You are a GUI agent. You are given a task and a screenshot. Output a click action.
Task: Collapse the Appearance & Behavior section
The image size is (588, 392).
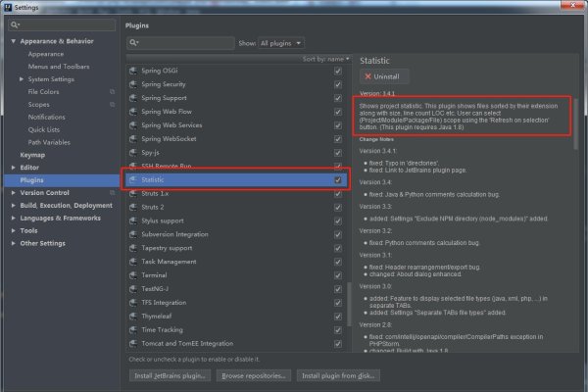[13, 41]
